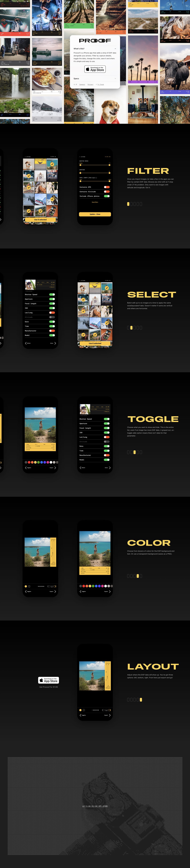This screenshot has width=190, height=868.
Task: Select right layout icon in Layout section phone
Action: [110, 710]
